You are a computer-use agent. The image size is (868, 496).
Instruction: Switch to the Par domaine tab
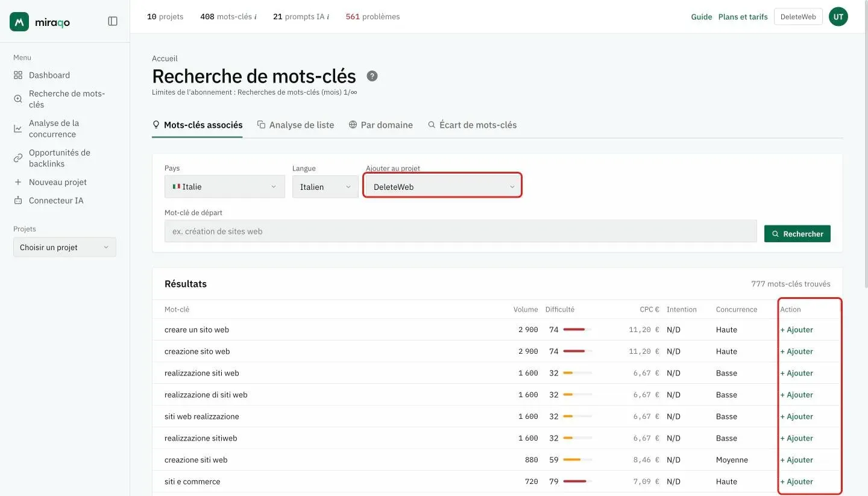click(380, 125)
